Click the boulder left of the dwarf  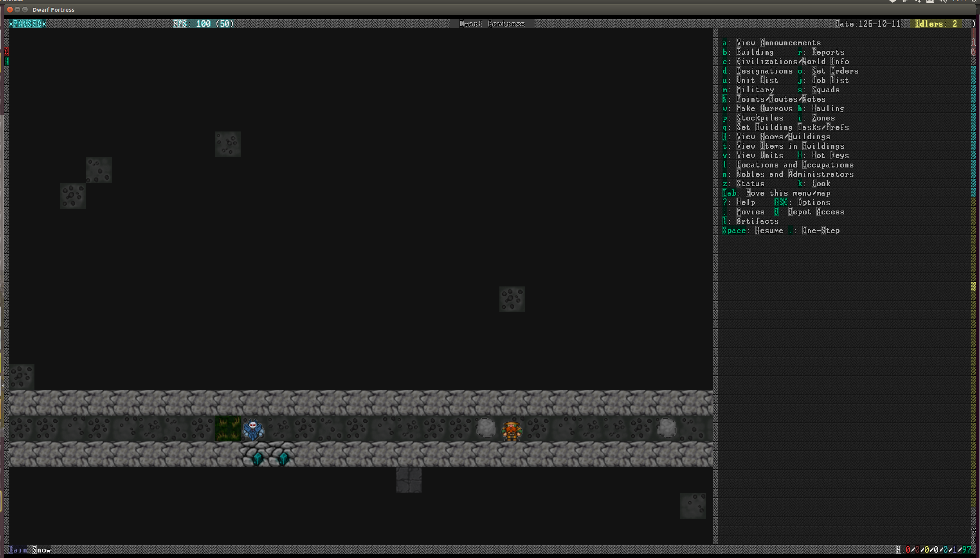[486, 428]
